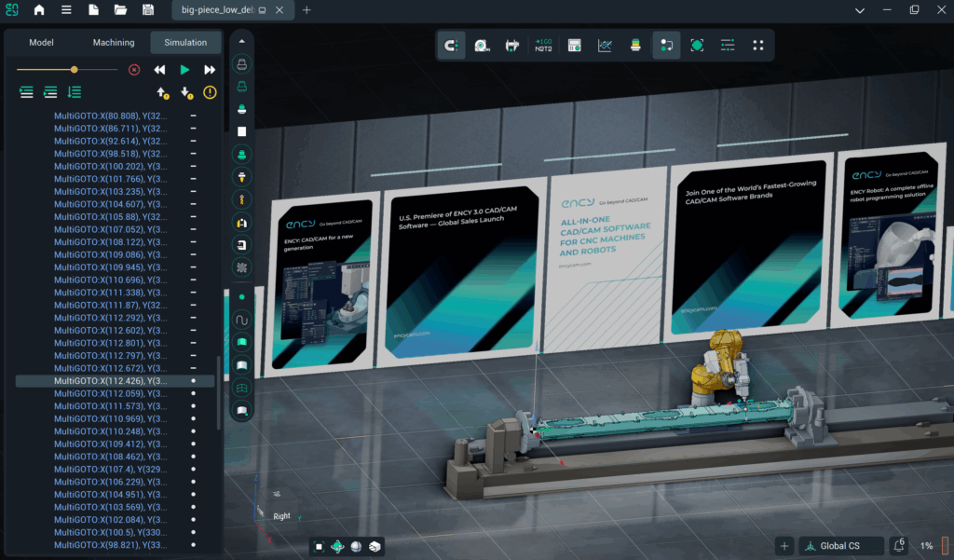954x560 pixels.
Task: Toggle the yellow spring-tool icon
Action: click(x=241, y=199)
